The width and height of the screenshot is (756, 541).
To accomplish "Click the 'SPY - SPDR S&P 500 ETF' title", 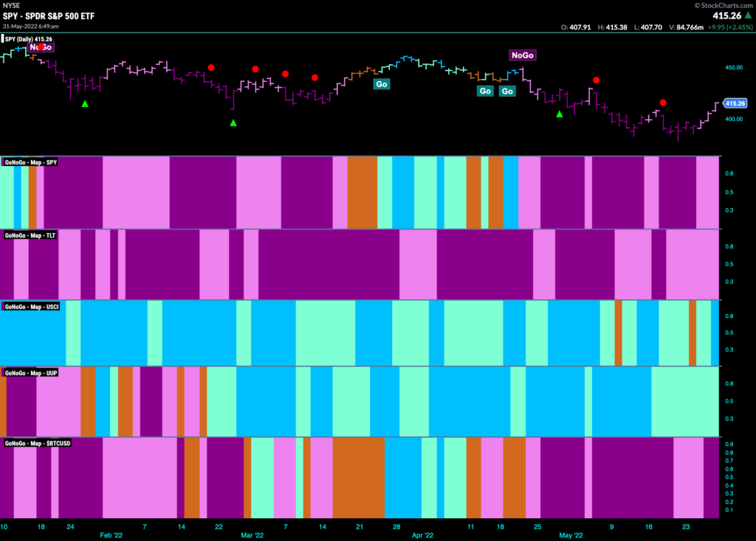I will tap(49, 16).
